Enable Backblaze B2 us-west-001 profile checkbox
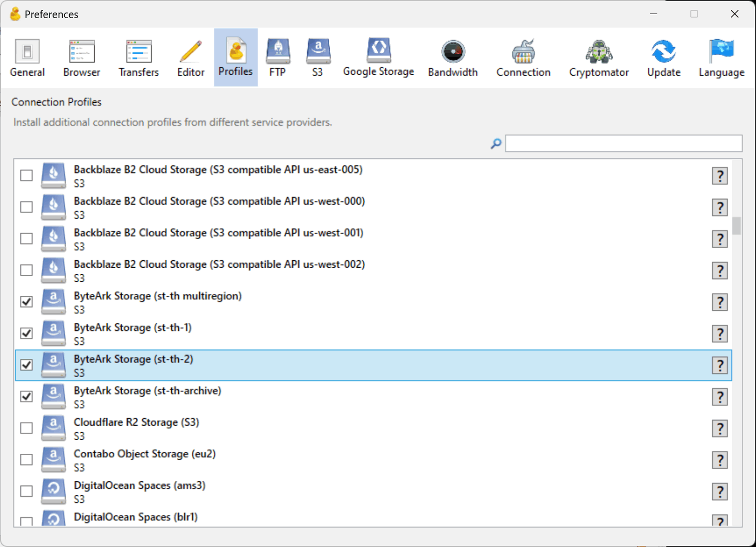The image size is (756, 547). 27,239
